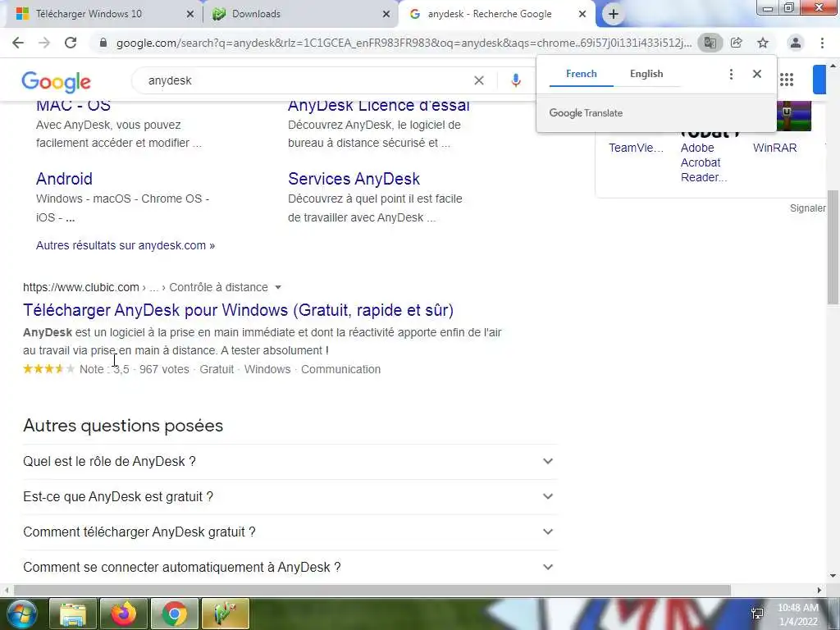The height and width of the screenshot is (630, 840).
Task: Open File Explorer from the taskbar
Action: coord(73,614)
